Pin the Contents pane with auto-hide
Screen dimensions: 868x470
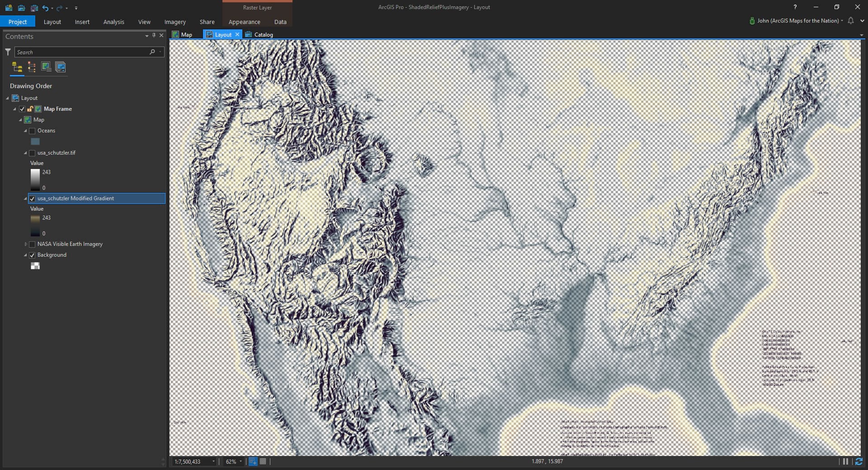pyautogui.click(x=154, y=35)
